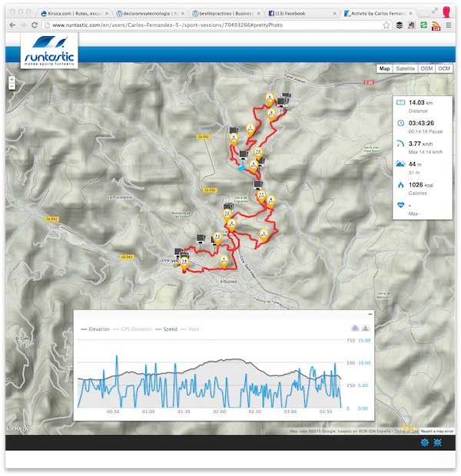The width and height of the screenshot is (461, 476).
Task: Click the calories flame icon
Action: click(x=400, y=185)
